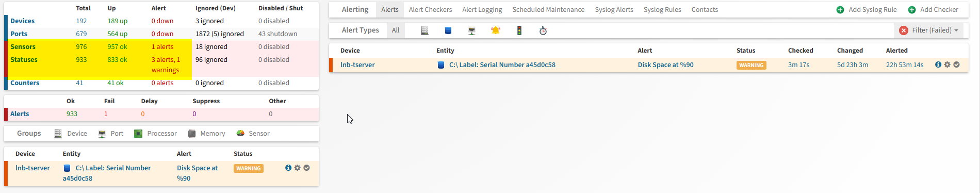
Task: Open the Groups menu in the left panel
Action: [29, 133]
